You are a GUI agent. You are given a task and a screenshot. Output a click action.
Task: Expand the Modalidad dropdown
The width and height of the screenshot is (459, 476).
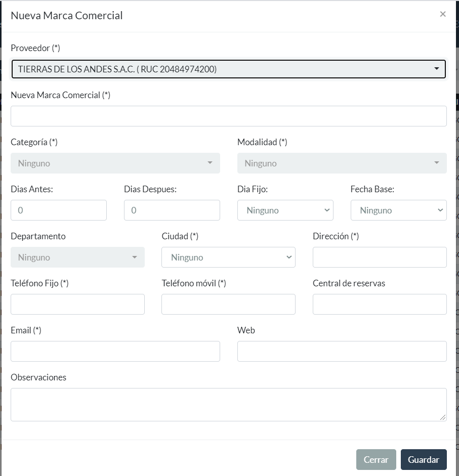pyautogui.click(x=342, y=163)
